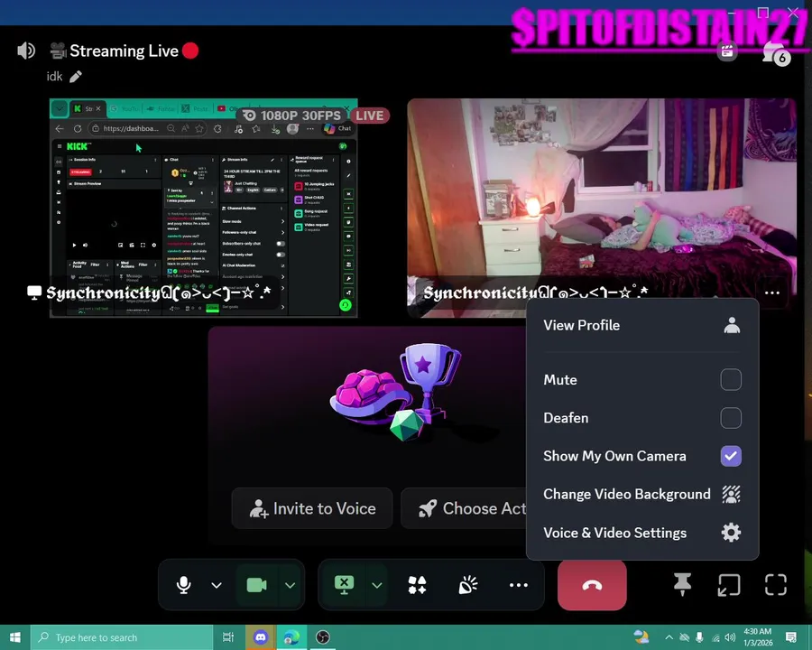Expand the camera options arrow
812x650 pixels.
click(x=290, y=585)
